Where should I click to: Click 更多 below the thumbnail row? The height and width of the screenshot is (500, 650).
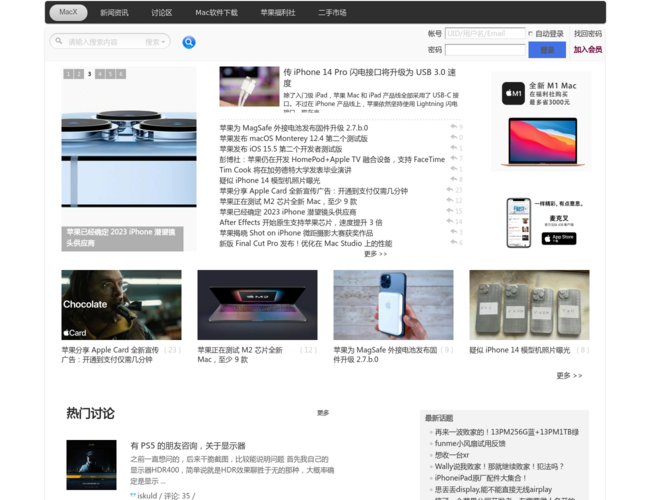click(x=569, y=376)
